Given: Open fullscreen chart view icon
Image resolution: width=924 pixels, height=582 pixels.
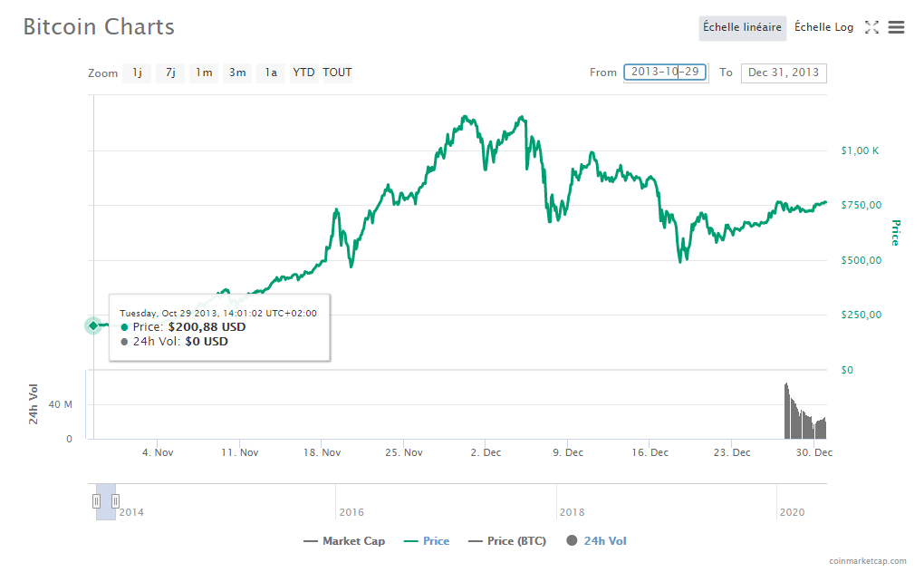Looking at the screenshot, I should pyautogui.click(x=871, y=27).
